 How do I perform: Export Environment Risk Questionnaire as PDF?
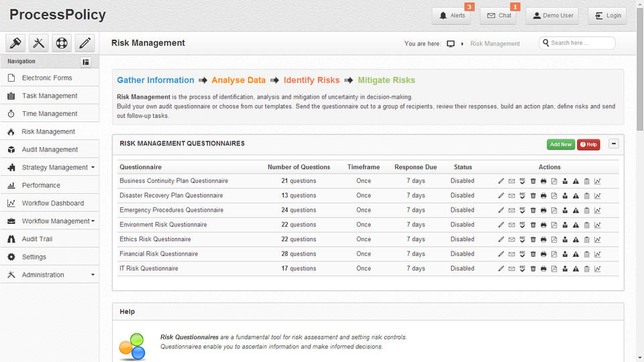click(x=554, y=225)
